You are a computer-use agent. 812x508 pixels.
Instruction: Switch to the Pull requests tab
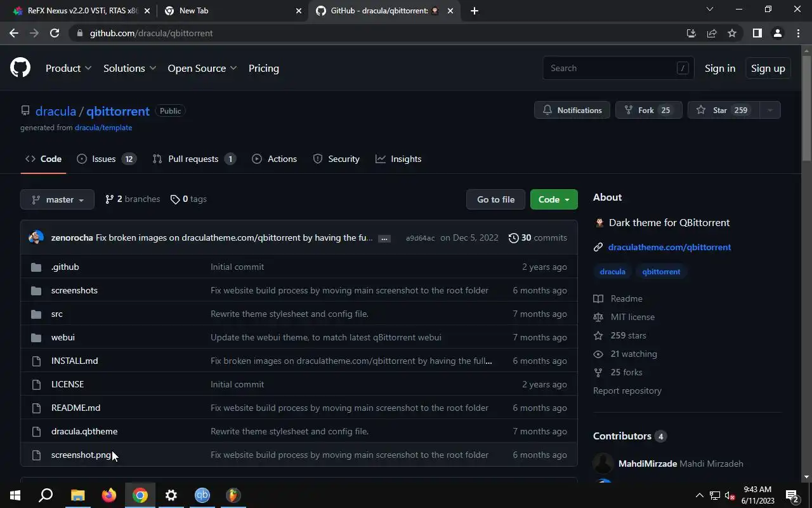tap(194, 159)
